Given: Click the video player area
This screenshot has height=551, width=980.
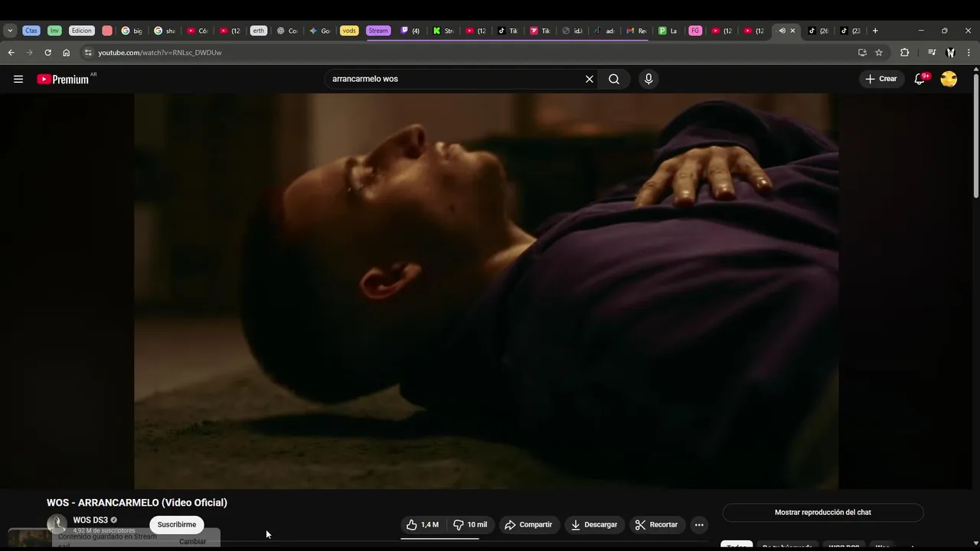Looking at the screenshot, I should [486, 291].
